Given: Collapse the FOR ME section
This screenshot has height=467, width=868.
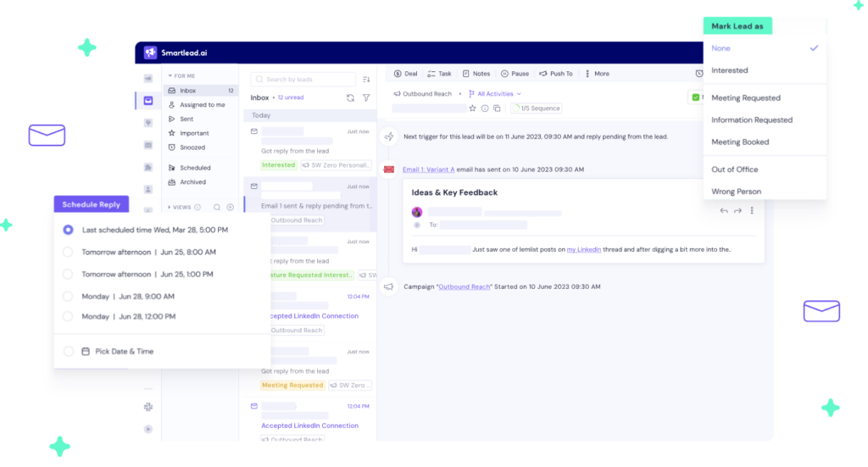Looking at the screenshot, I should (170, 76).
